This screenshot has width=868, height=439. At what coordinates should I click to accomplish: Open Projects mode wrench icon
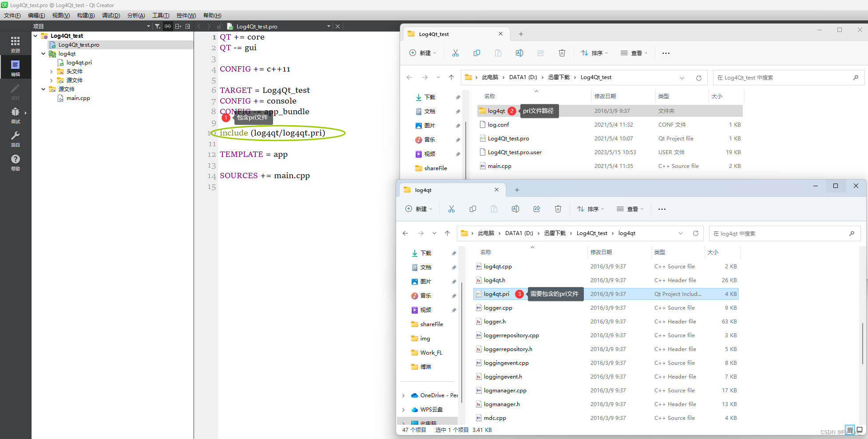point(16,138)
